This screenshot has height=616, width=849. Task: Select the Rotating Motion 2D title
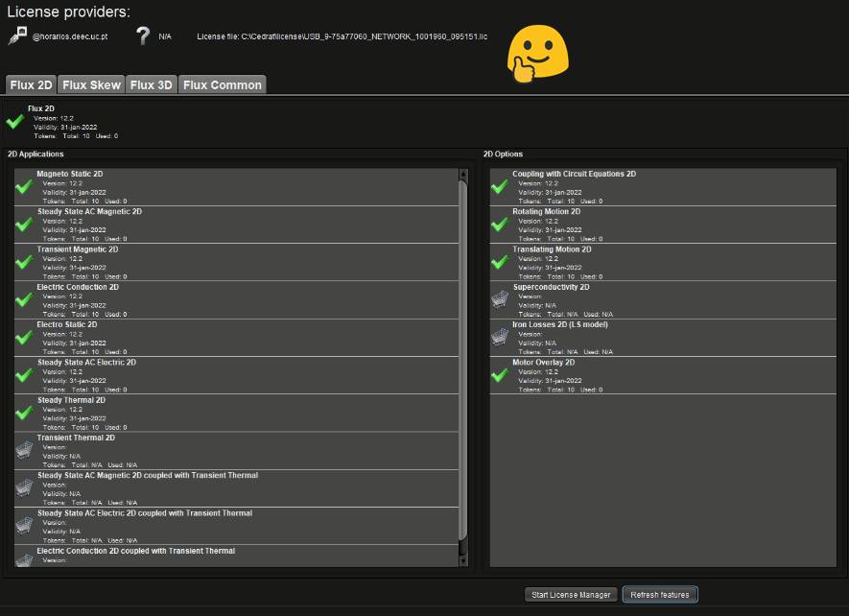point(546,212)
